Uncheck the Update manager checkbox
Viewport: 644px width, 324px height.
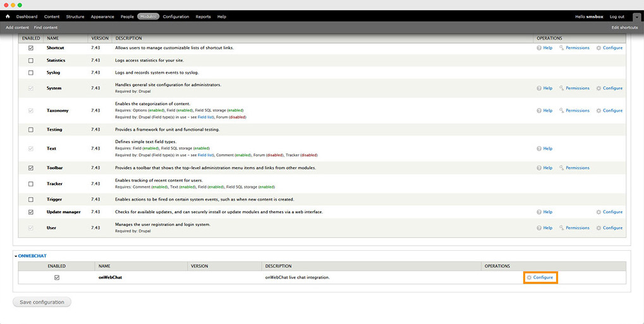[31, 212]
